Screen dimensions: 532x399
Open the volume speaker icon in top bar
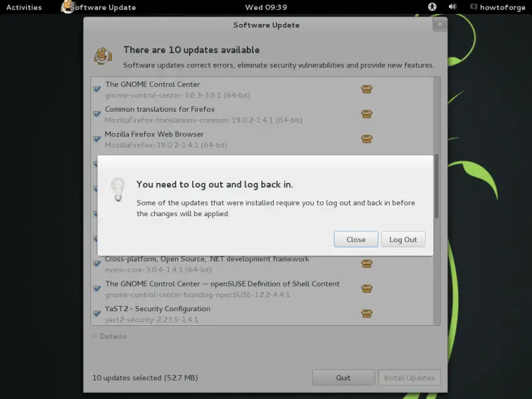(452, 7)
